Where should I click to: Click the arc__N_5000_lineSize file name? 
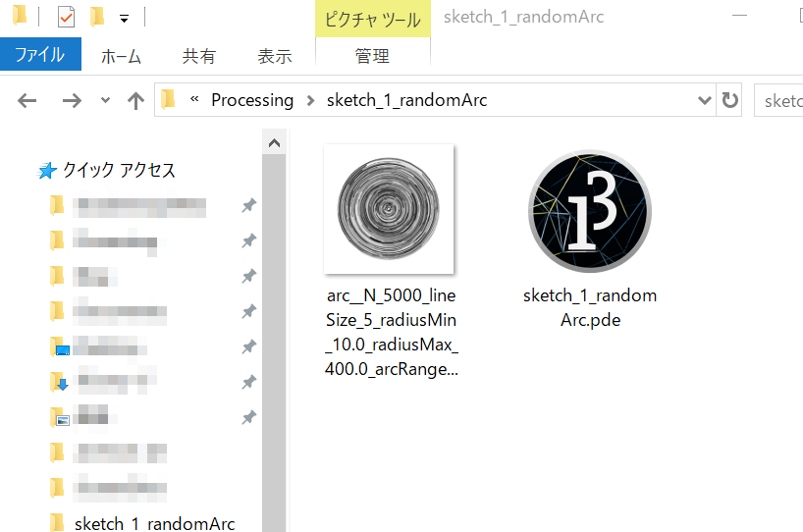[392, 333]
